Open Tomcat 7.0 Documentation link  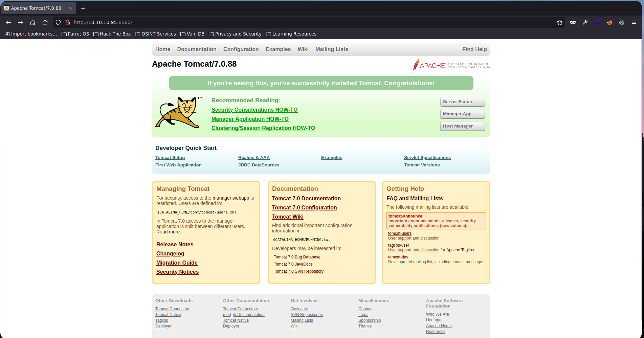coord(306,199)
